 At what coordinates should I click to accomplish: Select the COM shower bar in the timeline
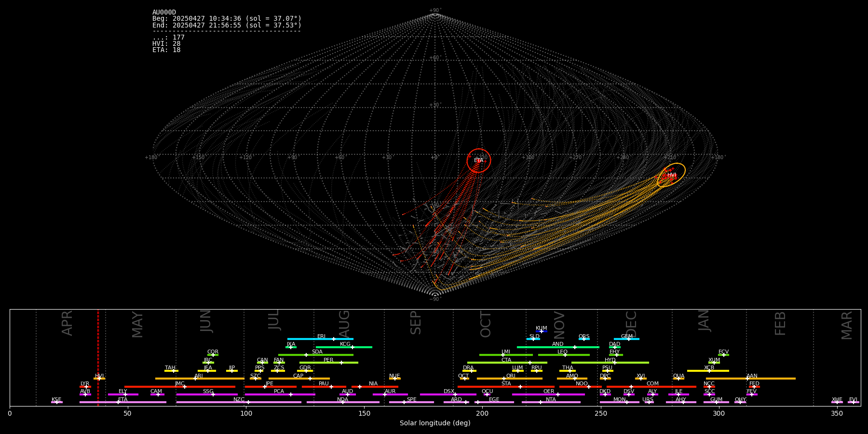[x=651, y=386]
